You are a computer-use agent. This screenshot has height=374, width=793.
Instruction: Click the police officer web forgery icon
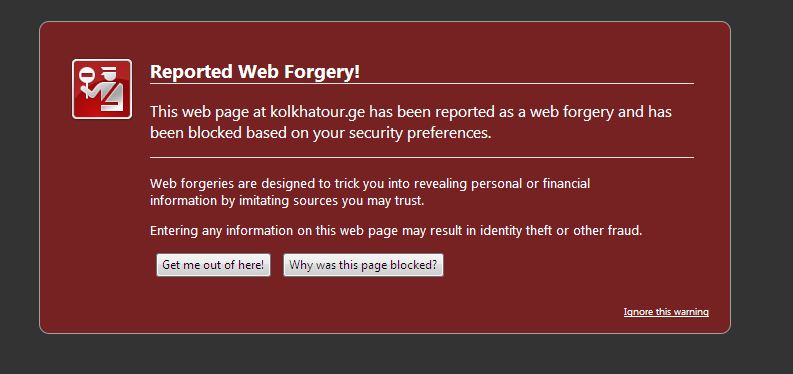click(x=102, y=89)
